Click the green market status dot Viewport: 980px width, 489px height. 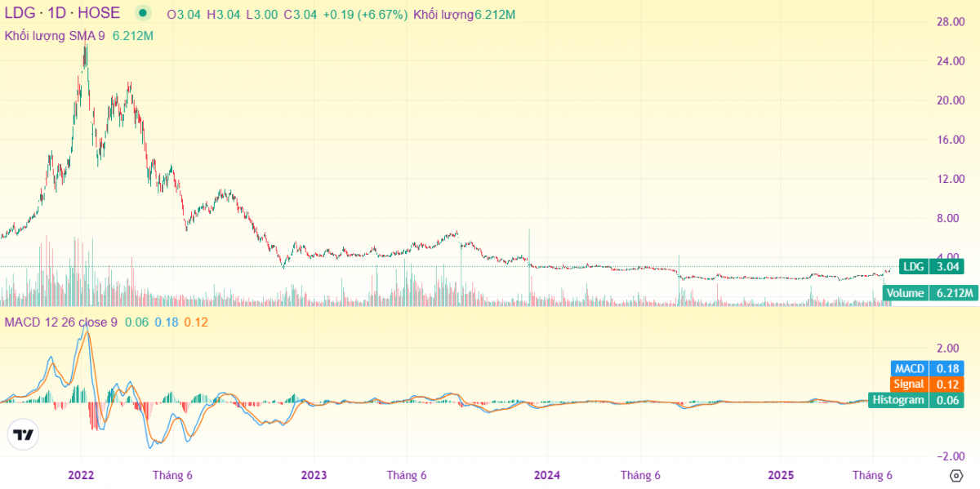[144, 13]
